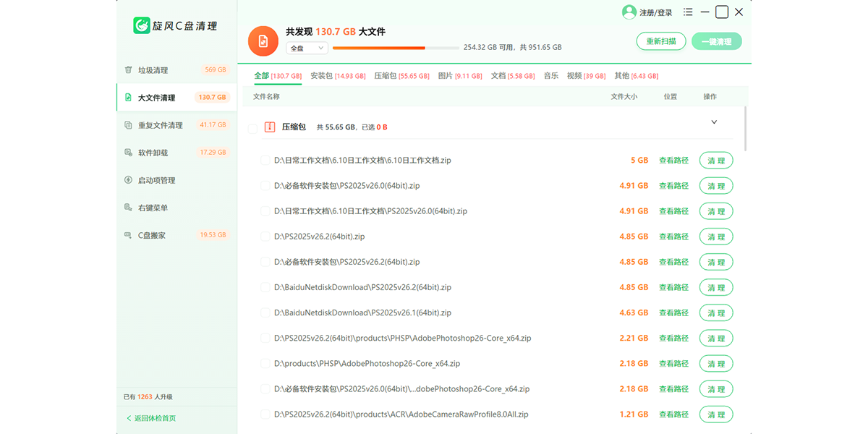868x434 pixels.
Task: Switch to the 其他 tab
Action: tap(637, 76)
